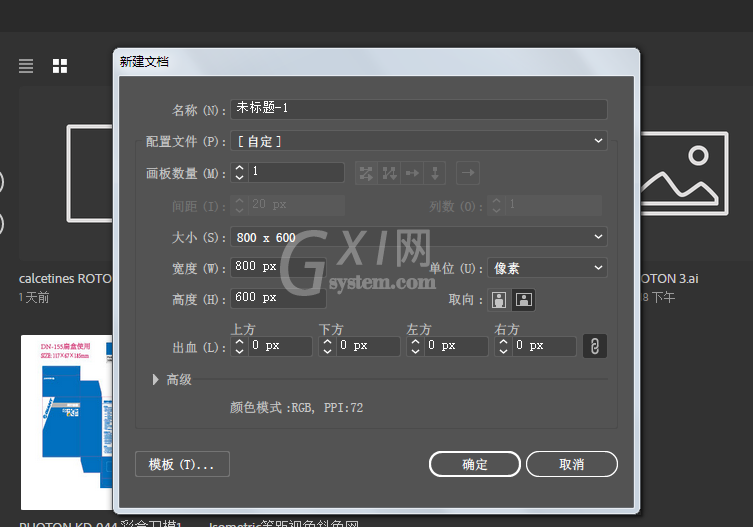Select grid by row artboard layout icon
This screenshot has width=753, height=527.
[366, 173]
